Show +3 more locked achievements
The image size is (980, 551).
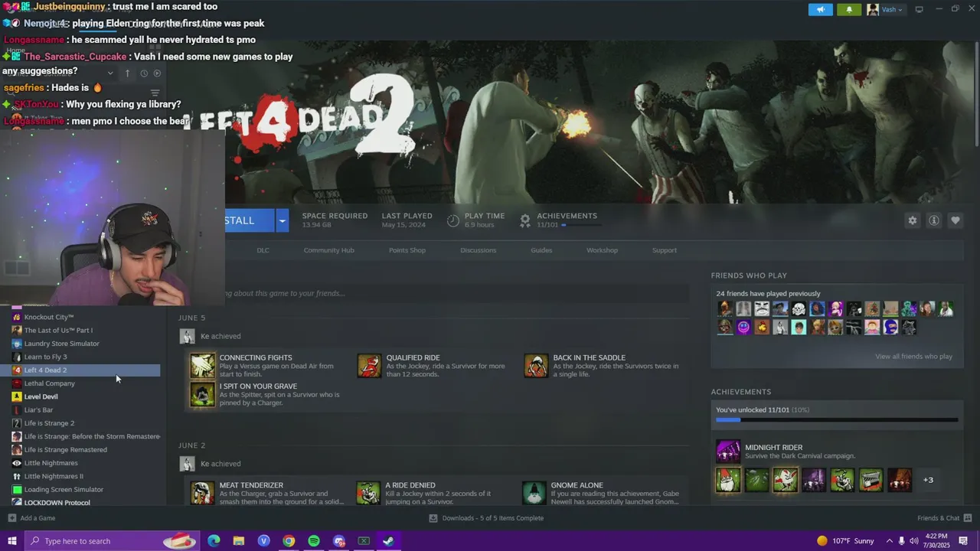click(x=928, y=480)
